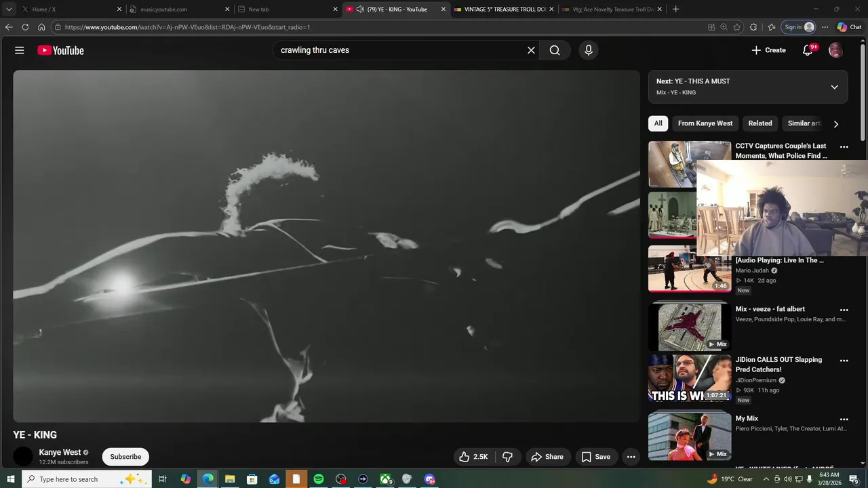Image resolution: width=868 pixels, height=488 pixels.
Task: Refresh the current page
Action: (25, 27)
